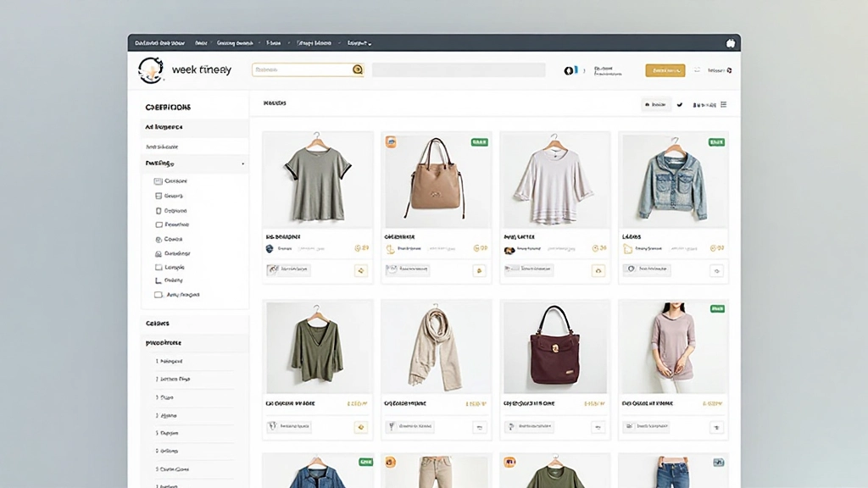Screen dimensions: 868x488
Task: Click the magnifier icon inside the search bar
Action: tap(358, 69)
